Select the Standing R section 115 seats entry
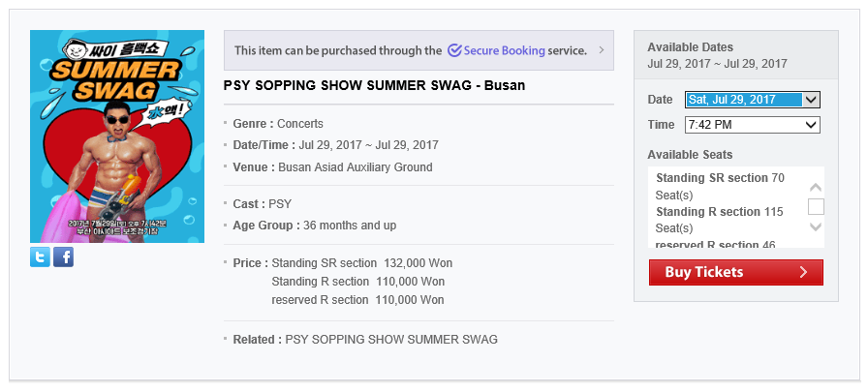The image size is (868, 392). point(720,220)
